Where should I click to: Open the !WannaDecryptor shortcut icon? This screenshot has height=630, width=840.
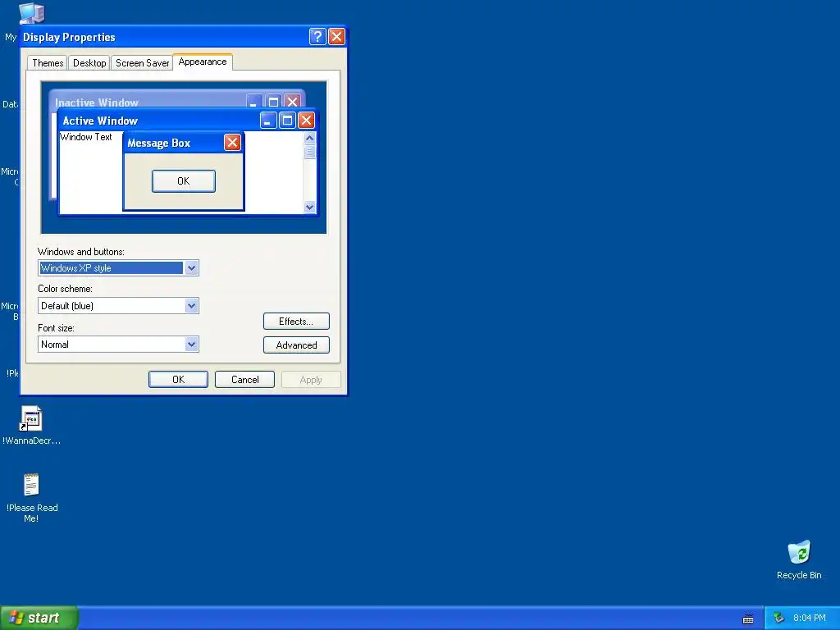pyautogui.click(x=31, y=419)
